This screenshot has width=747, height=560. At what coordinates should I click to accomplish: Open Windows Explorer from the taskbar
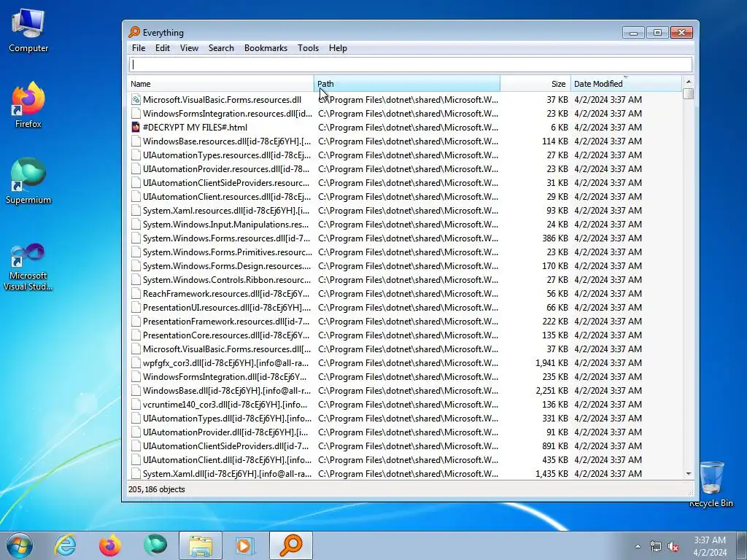(x=201, y=545)
